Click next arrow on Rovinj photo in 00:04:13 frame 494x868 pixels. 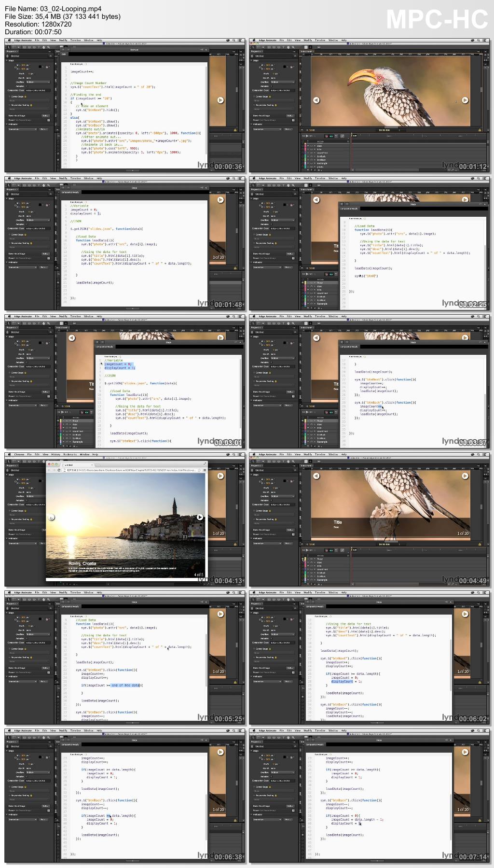tap(200, 517)
